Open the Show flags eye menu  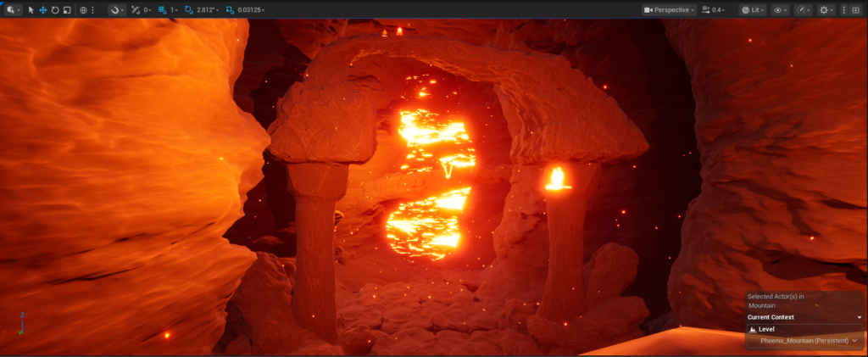[x=780, y=10]
